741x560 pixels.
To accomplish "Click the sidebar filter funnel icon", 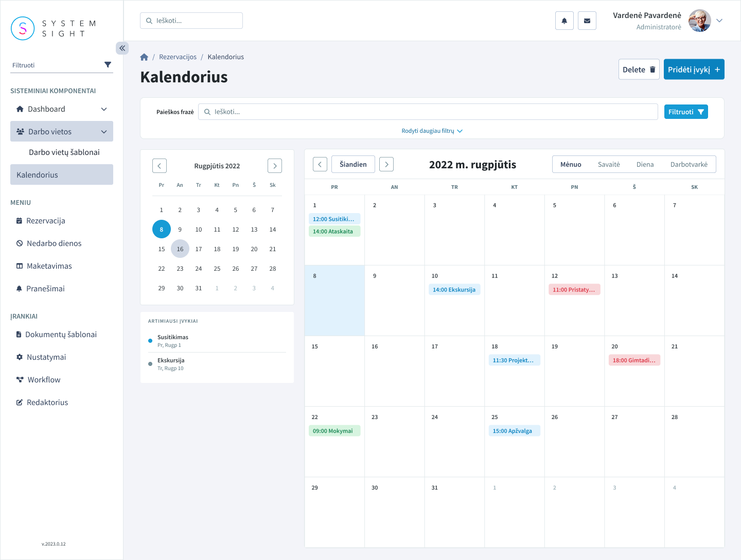I will tap(108, 65).
